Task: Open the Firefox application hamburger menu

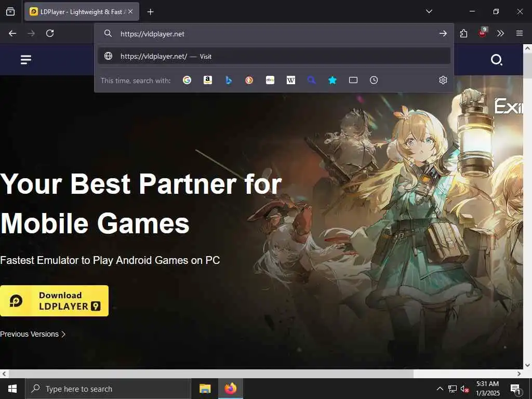Action: [520, 33]
